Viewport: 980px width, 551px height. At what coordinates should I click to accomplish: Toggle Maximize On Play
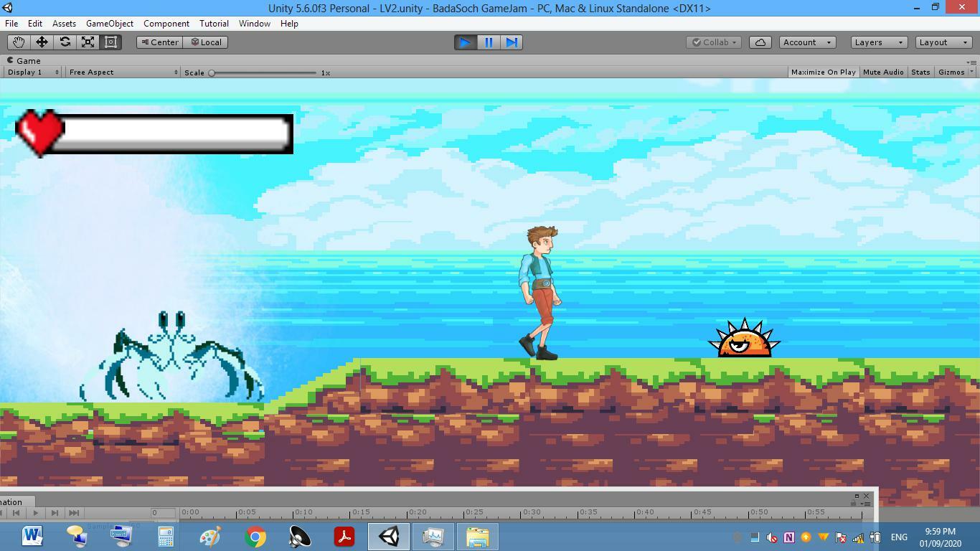point(823,72)
